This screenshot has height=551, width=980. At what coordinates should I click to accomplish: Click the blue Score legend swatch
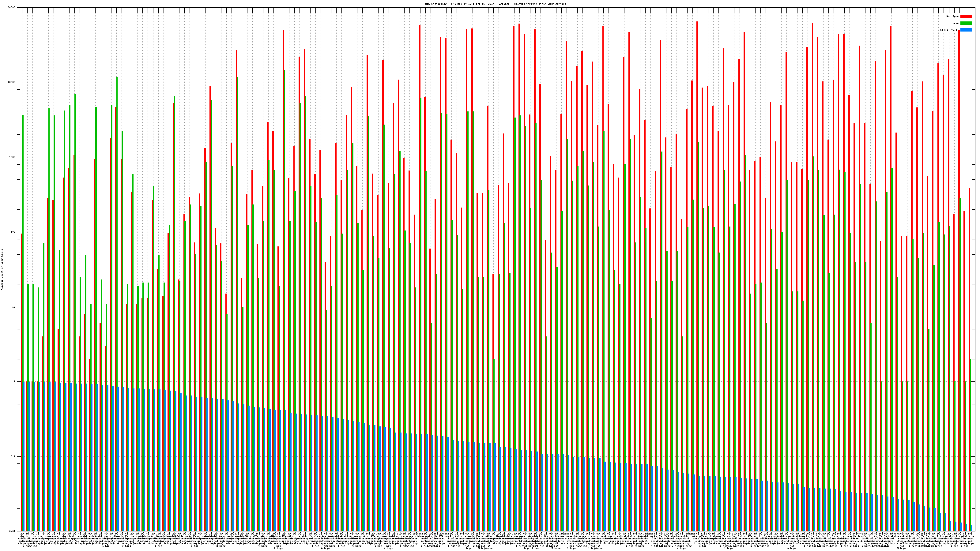[966, 30]
